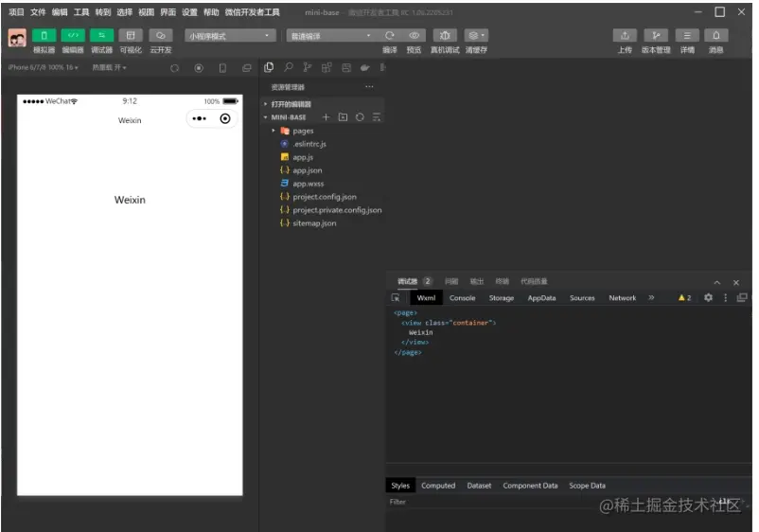The image size is (759, 532).
Task: Click the preview (预览) eye icon
Action: click(x=414, y=35)
